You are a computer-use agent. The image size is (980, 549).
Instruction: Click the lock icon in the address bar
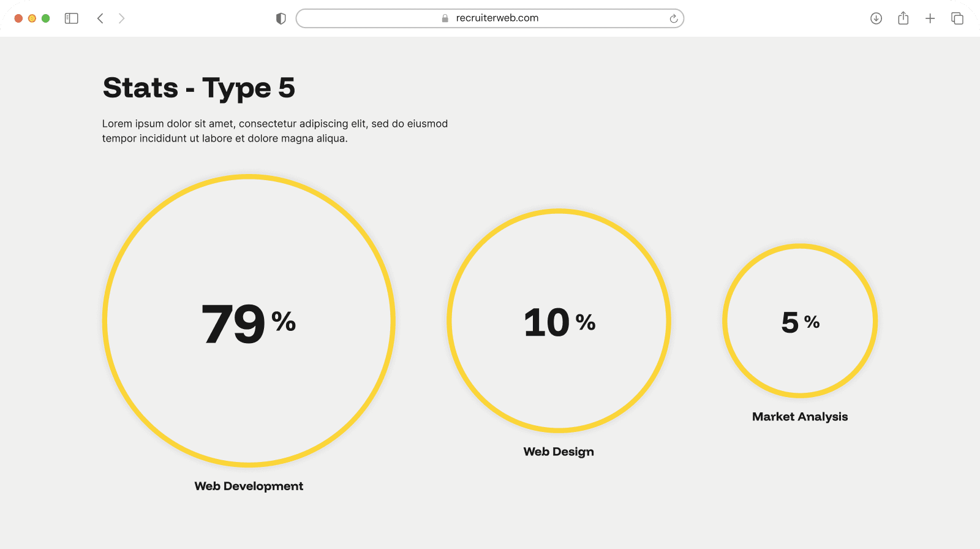point(445,18)
